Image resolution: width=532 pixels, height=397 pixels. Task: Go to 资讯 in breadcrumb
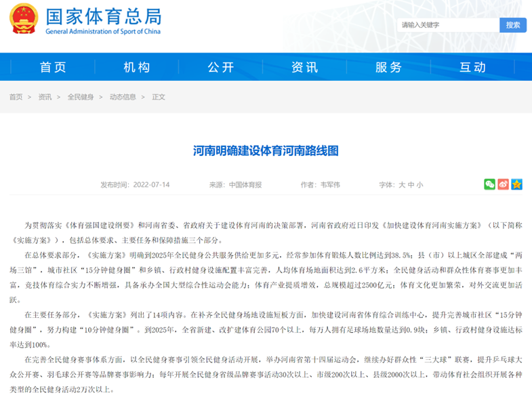[45, 97]
